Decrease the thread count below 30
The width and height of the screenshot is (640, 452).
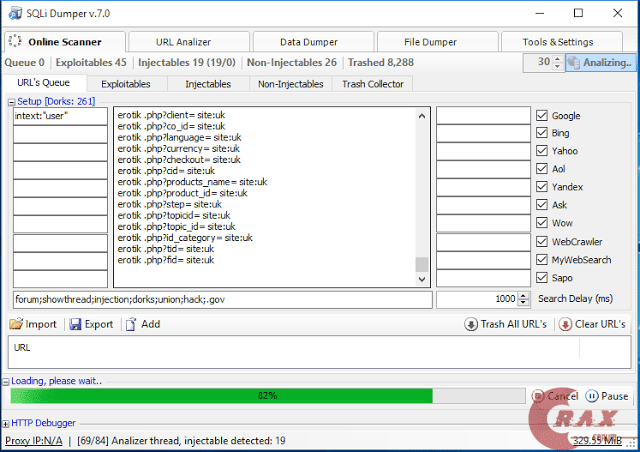[x=558, y=67]
